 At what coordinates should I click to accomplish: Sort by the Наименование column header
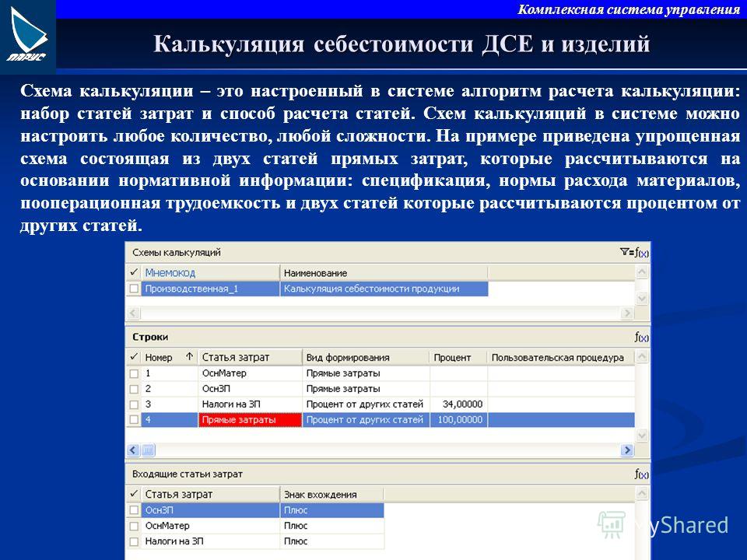(384, 273)
